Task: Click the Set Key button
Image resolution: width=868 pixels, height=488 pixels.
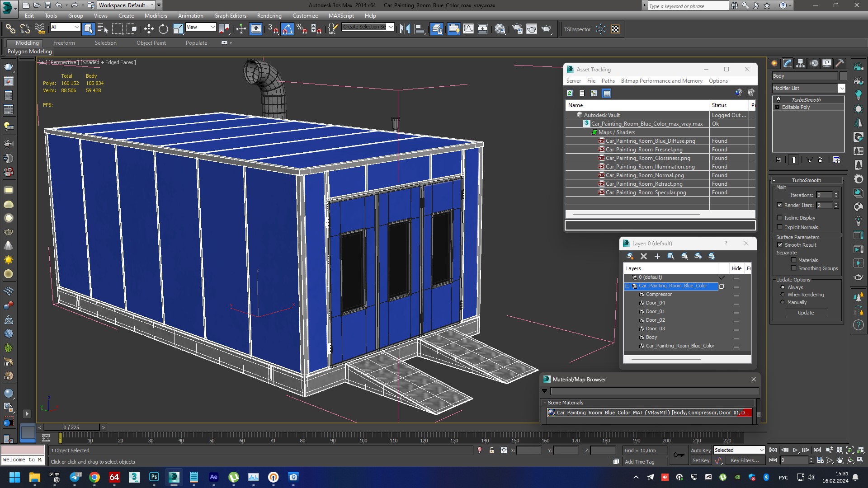Action: tap(701, 460)
